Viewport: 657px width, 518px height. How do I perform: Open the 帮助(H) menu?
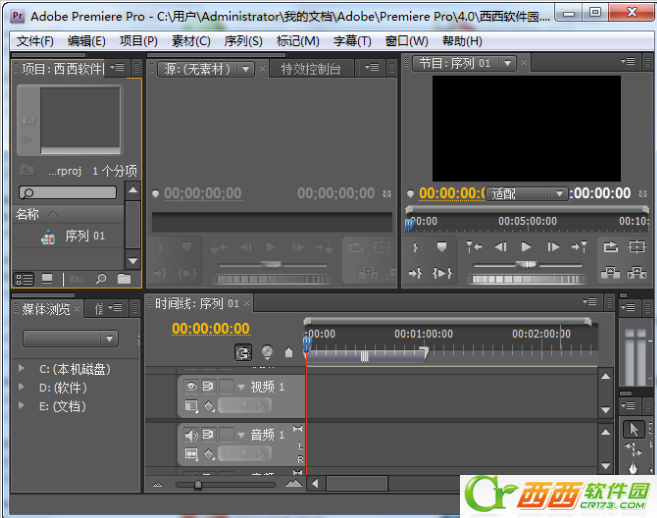[x=462, y=41]
